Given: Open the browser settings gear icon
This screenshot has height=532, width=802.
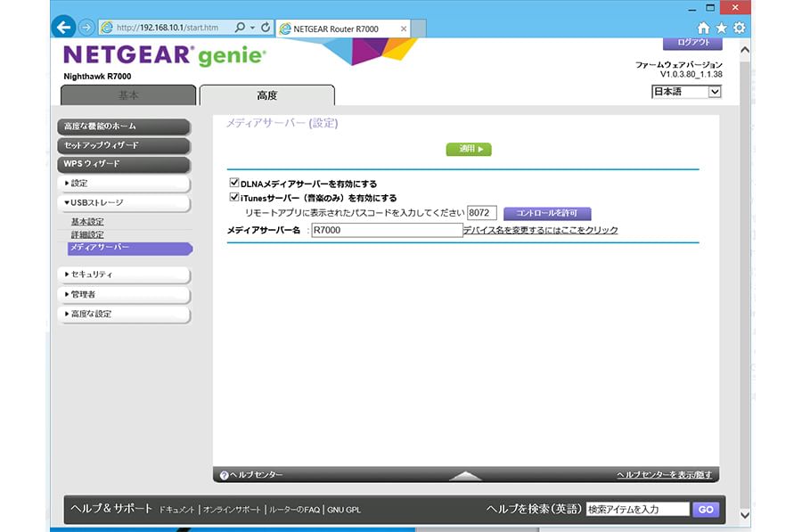Looking at the screenshot, I should 739,29.
